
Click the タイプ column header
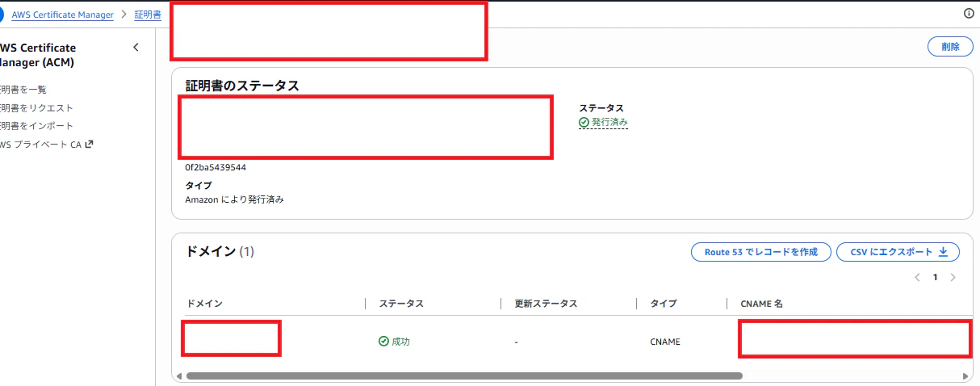tap(663, 304)
